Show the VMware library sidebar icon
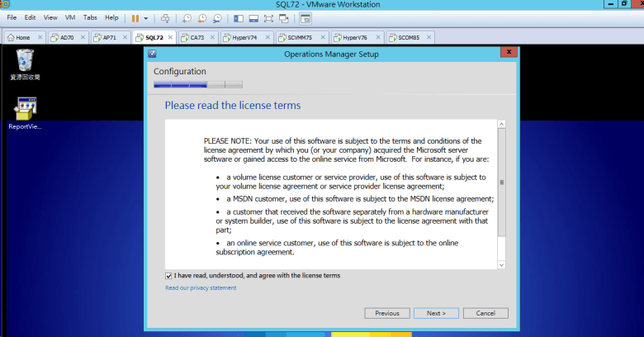644x337 pixels. [x=239, y=17]
